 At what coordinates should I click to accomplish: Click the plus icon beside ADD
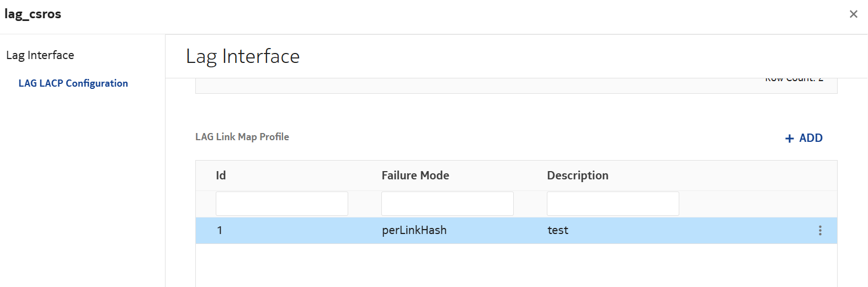[789, 139]
